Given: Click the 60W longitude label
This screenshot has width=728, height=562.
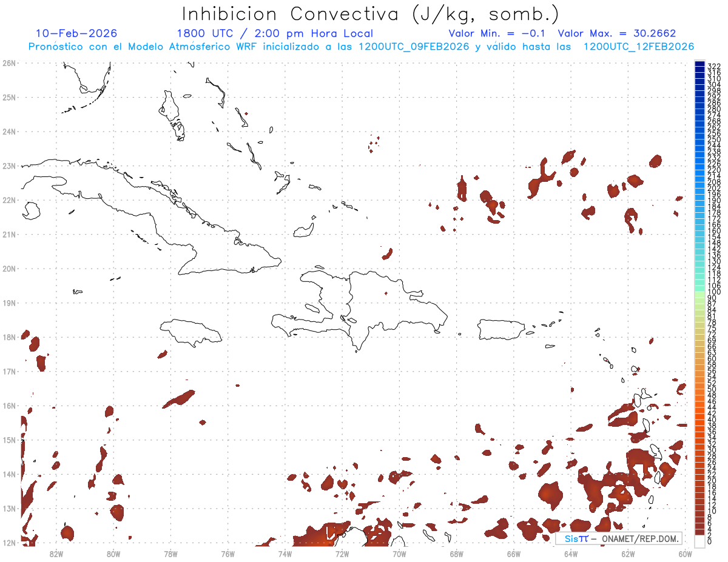Looking at the screenshot, I should (686, 554).
